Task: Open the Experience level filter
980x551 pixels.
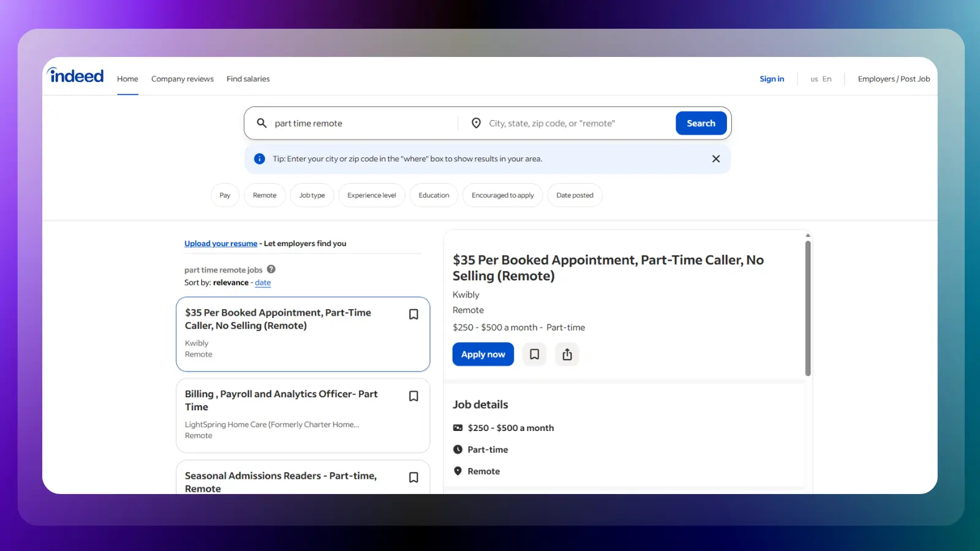Action: (x=372, y=195)
